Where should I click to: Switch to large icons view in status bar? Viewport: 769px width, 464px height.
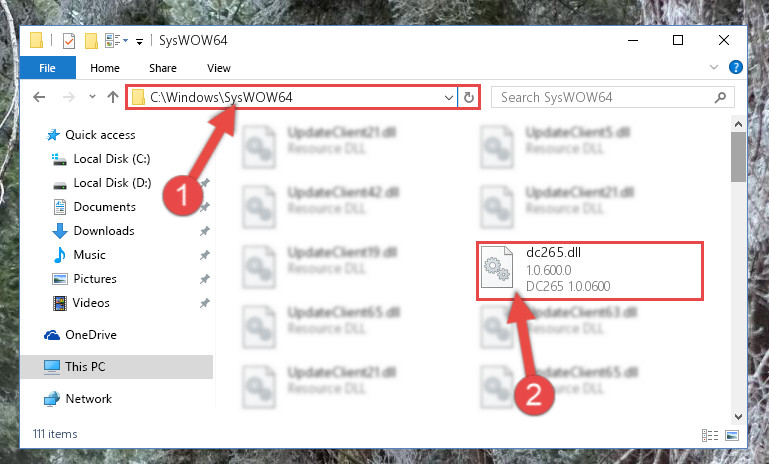(732, 435)
